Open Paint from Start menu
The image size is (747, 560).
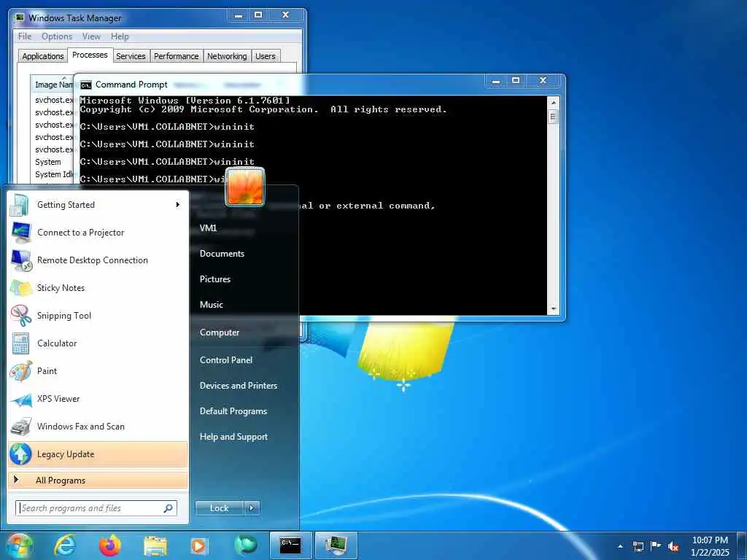98,371
